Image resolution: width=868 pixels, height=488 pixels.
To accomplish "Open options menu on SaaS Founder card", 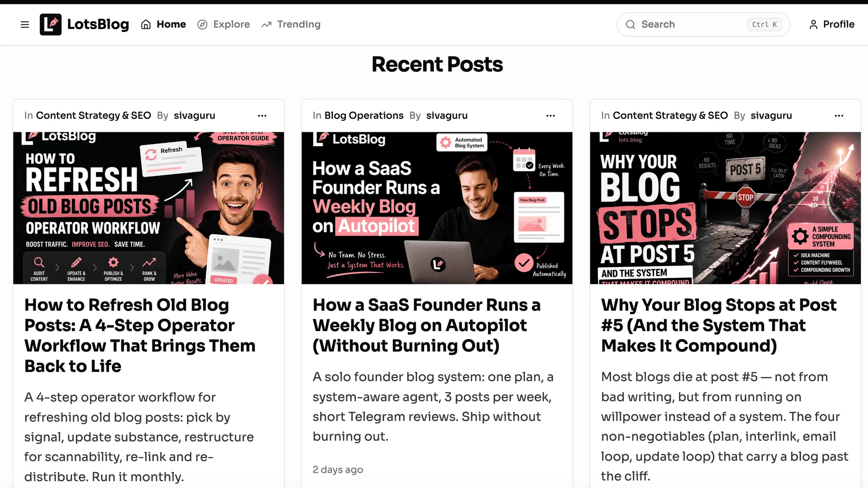I will pyautogui.click(x=551, y=116).
